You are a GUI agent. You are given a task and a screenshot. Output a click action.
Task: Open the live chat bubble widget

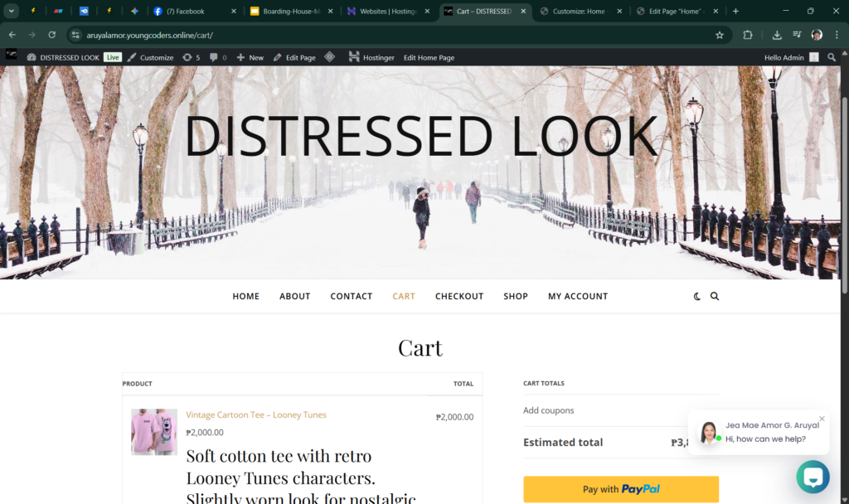tap(813, 477)
